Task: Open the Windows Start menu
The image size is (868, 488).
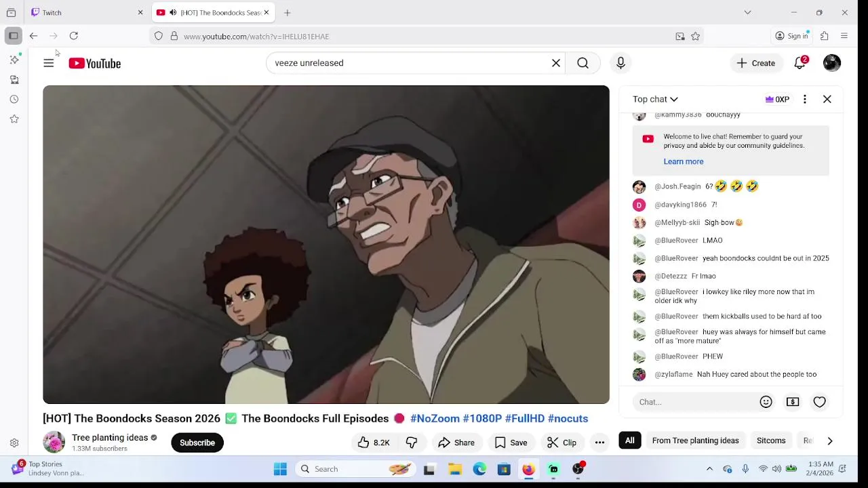Action: pos(280,469)
